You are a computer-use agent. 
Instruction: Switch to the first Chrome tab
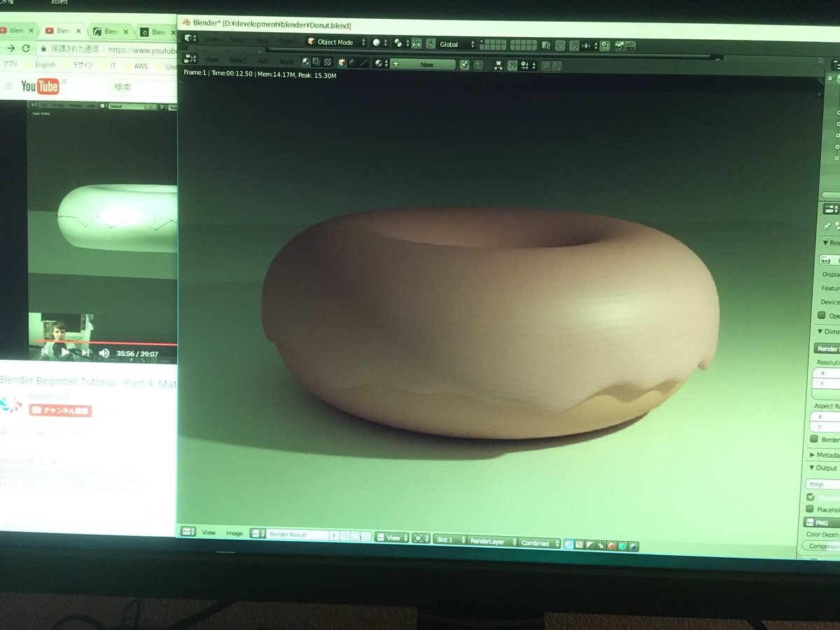click(16, 30)
